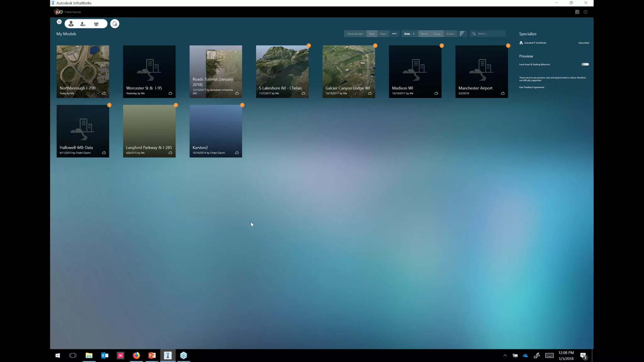Click cloud icon on Northborough I-290 tile
The width and height of the screenshot is (644, 362).
coord(104,93)
